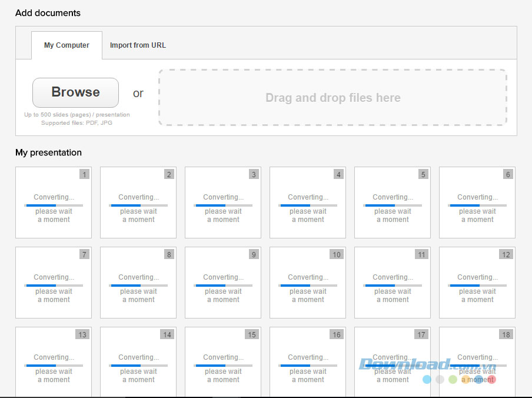Image resolution: width=532 pixels, height=398 pixels.
Task: Click the Browse button
Action: tap(75, 92)
